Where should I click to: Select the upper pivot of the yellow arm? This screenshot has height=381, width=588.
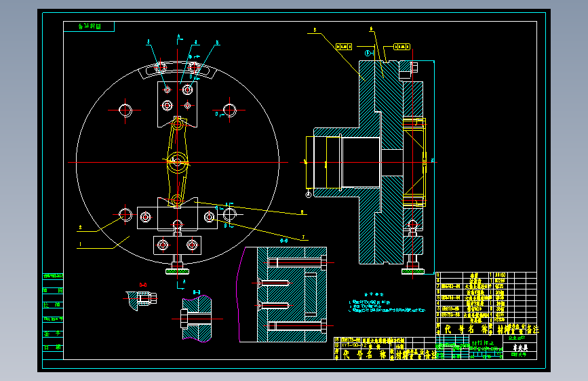[x=178, y=124]
